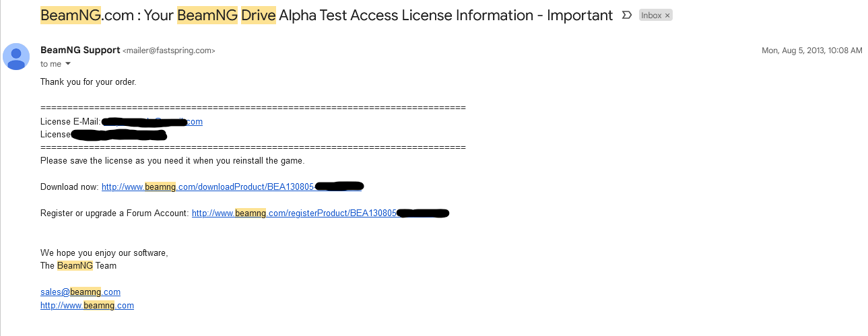Image resolution: width=868 pixels, height=336 pixels.
Task: Click the "to me" recipient text
Action: coord(51,64)
